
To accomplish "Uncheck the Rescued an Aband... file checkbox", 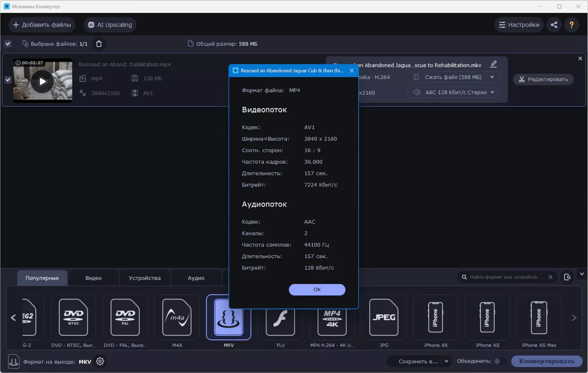I will click(8, 79).
